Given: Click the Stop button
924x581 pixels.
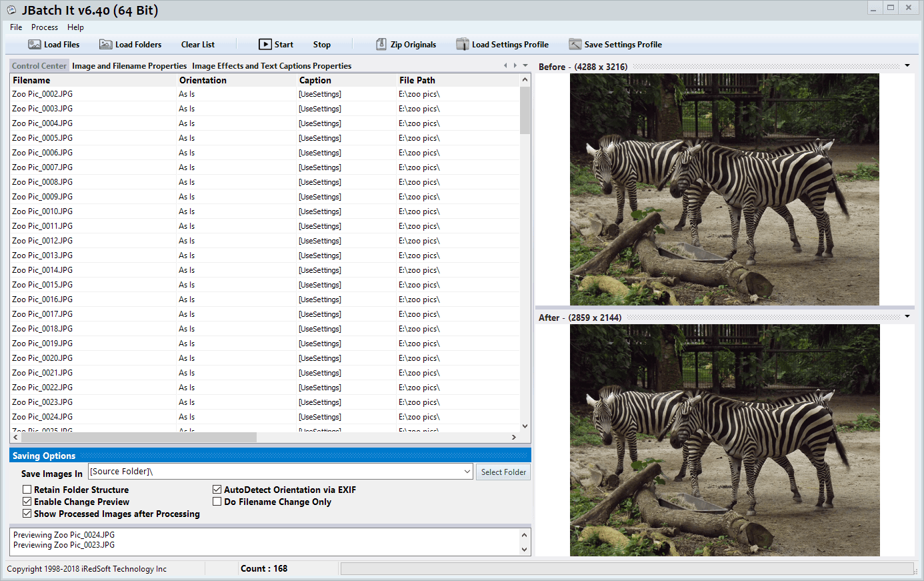Looking at the screenshot, I should pyautogui.click(x=322, y=45).
